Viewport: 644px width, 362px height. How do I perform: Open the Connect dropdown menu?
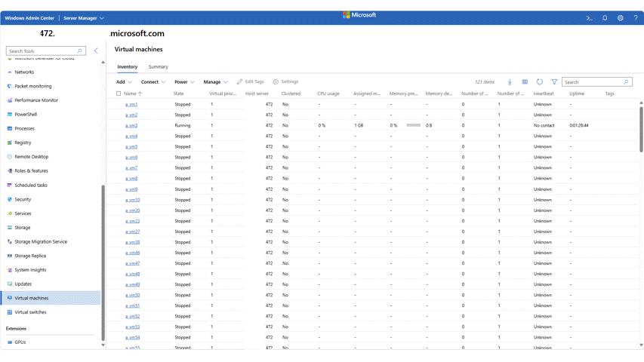tap(153, 82)
